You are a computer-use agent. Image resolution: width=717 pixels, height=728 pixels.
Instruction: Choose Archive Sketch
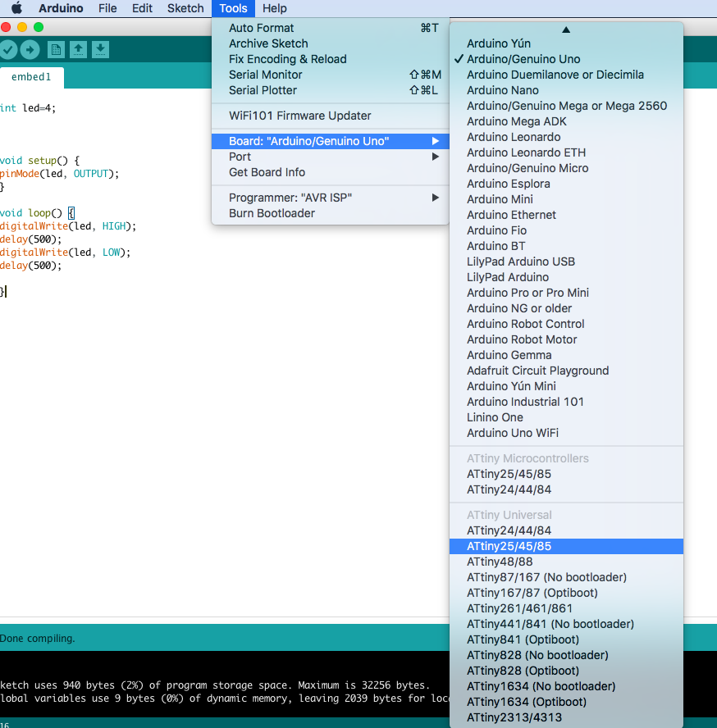point(331,43)
